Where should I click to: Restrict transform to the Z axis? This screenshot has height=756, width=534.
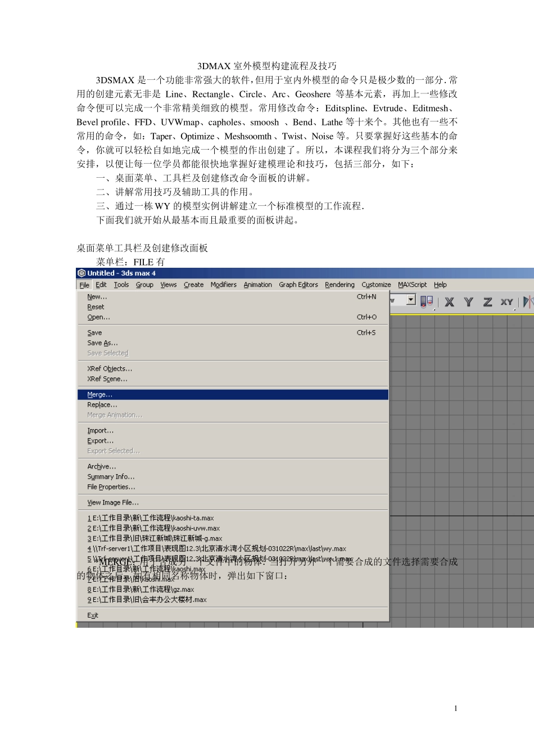click(487, 302)
